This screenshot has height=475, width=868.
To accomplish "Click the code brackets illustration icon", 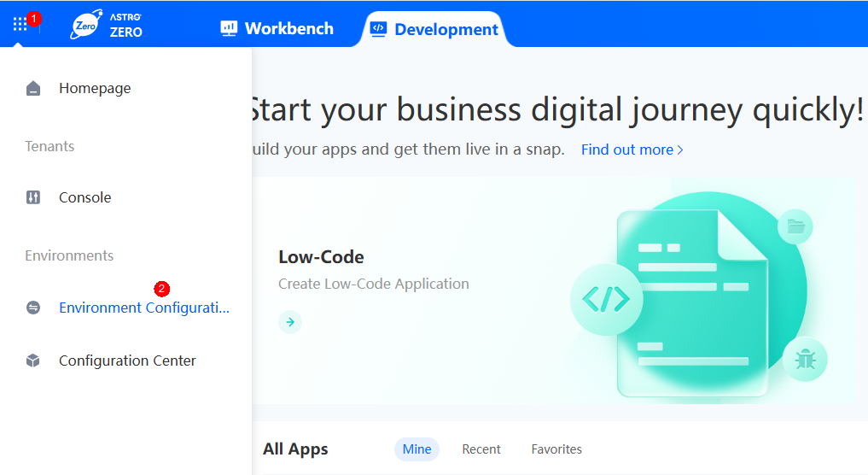I will 606,299.
